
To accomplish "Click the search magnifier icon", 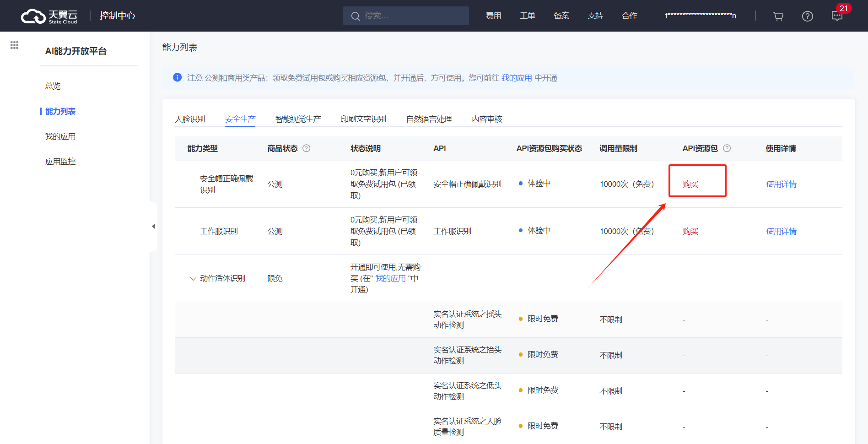I will click(356, 16).
